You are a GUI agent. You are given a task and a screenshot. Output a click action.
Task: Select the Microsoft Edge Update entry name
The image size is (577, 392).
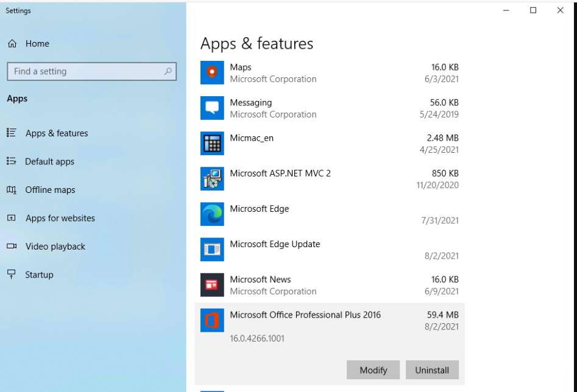[x=275, y=244]
